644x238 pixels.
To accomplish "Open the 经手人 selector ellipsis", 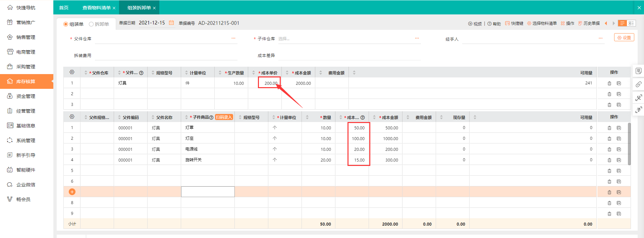I will (x=600, y=39).
